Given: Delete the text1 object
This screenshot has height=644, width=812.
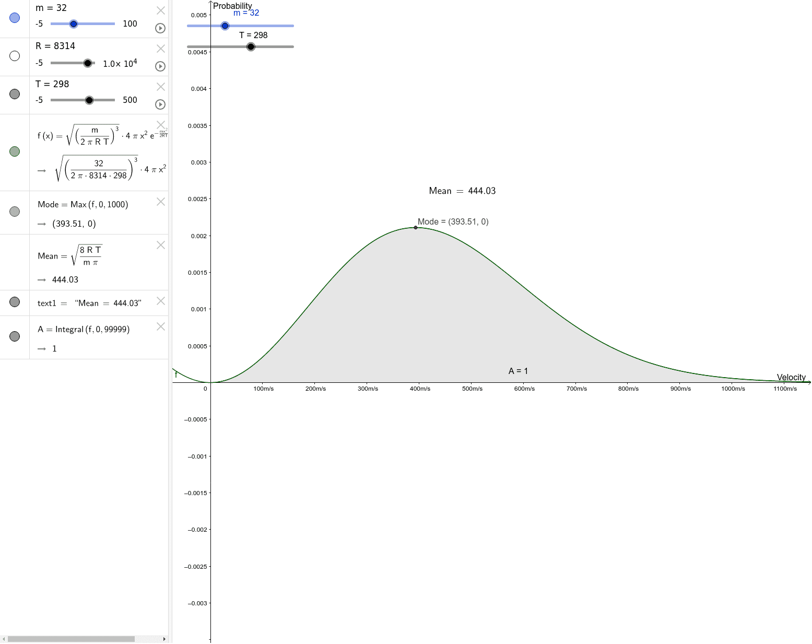Looking at the screenshot, I should coord(160,301).
